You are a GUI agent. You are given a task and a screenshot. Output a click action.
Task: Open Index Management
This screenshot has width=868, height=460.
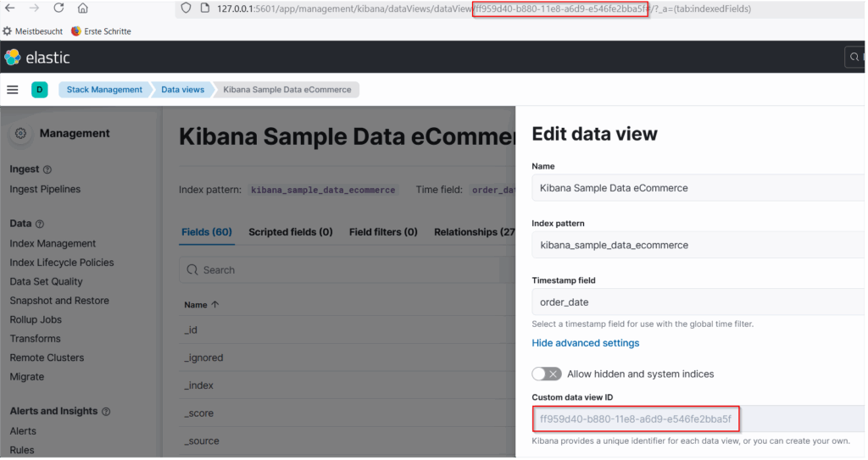point(53,244)
